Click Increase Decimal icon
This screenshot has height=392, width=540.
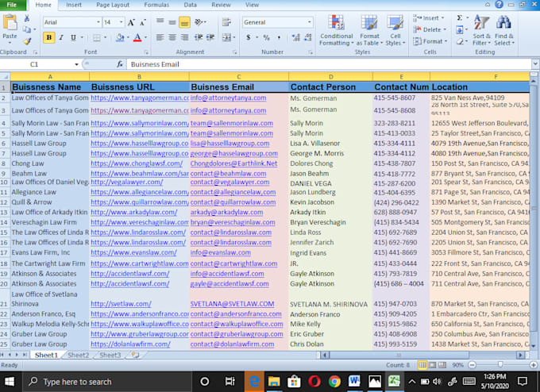[296, 37]
